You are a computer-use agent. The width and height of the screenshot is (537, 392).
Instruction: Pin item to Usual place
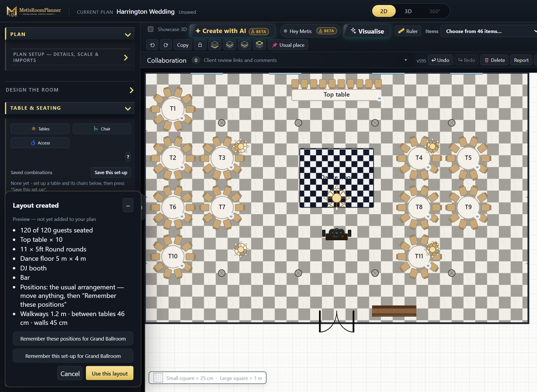pyautogui.click(x=288, y=45)
